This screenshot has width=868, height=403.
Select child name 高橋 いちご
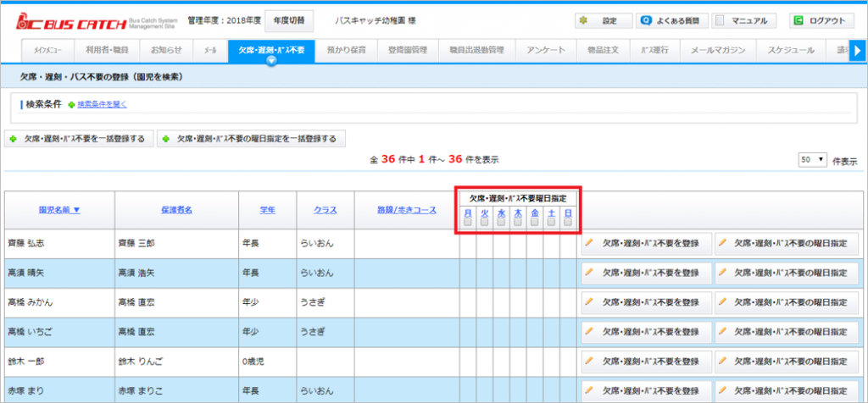tap(31, 332)
